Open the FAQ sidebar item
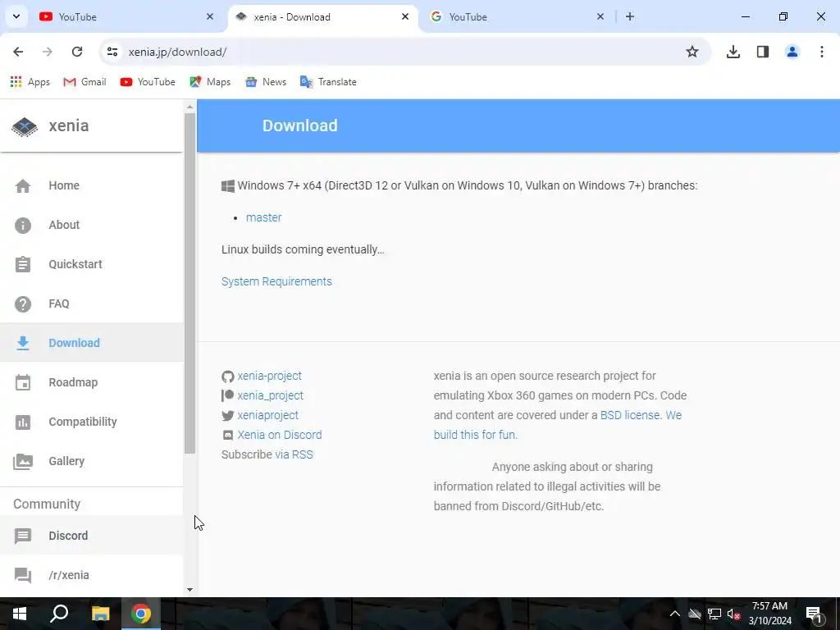840x630 pixels. (92, 304)
